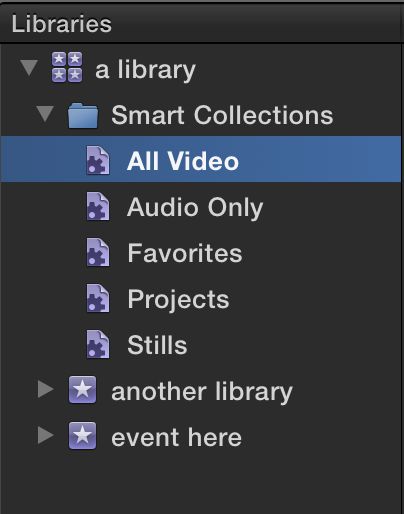The width and height of the screenshot is (404, 514).
Task: Click the All Video smart collection icon
Action: pyautogui.click(x=98, y=160)
